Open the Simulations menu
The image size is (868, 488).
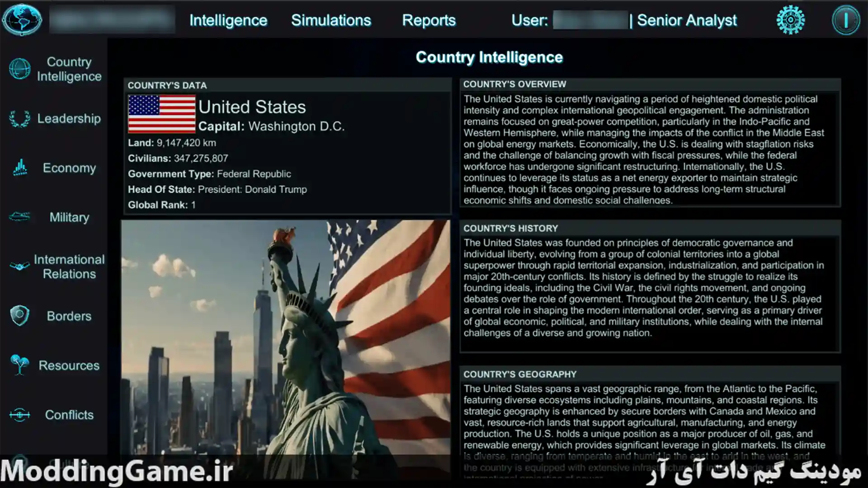pos(331,20)
